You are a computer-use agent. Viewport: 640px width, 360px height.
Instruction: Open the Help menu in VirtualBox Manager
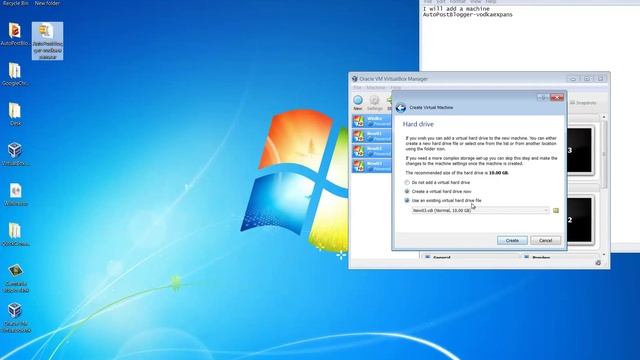(396, 87)
